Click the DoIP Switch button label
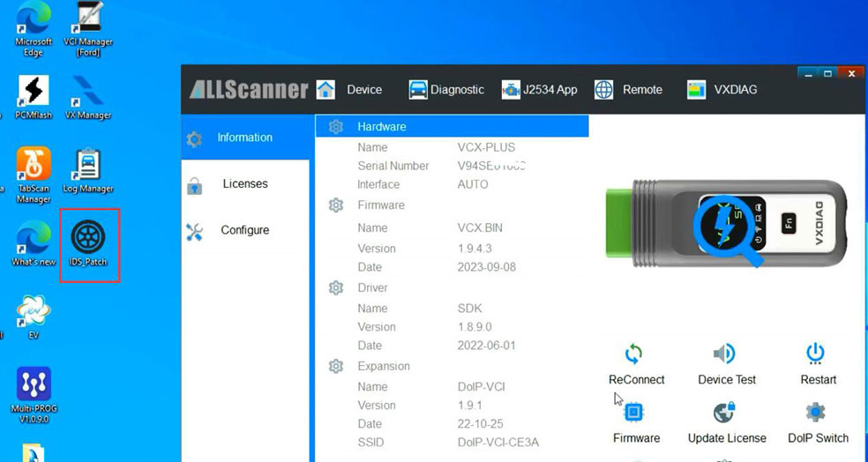This screenshot has width=868, height=462. point(819,438)
